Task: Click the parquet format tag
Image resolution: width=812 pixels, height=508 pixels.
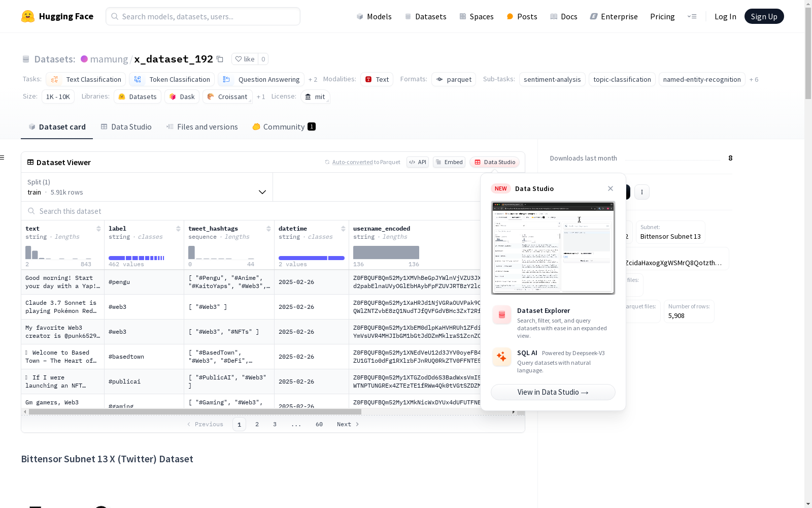Action: tap(454, 80)
